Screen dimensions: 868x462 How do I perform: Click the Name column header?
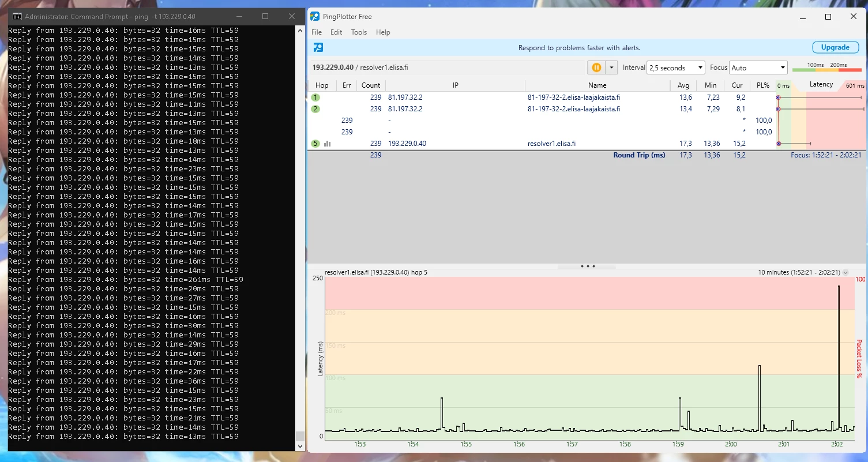pyautogui.click(x=598, y=85)
